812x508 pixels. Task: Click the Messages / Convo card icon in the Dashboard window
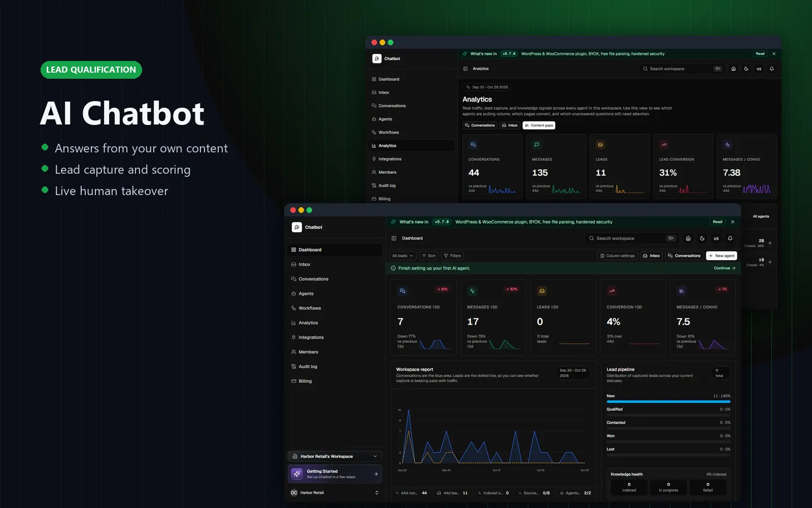point(682,291)
